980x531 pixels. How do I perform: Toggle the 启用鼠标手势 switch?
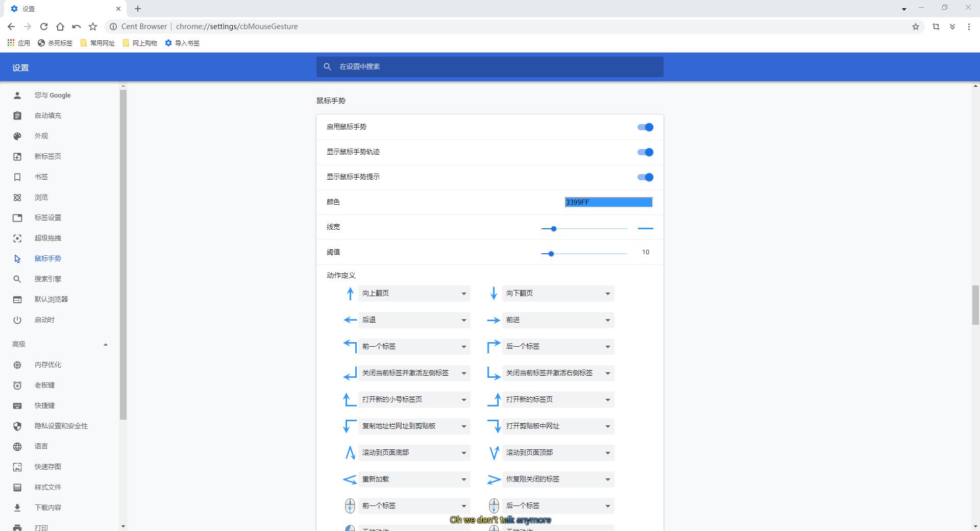(645, 127)
